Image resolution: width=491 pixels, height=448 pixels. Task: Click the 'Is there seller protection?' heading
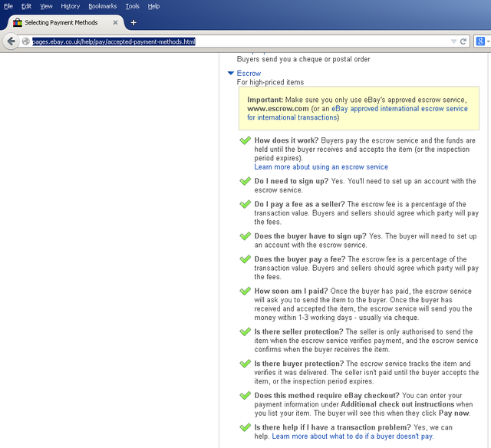(298, 331)
